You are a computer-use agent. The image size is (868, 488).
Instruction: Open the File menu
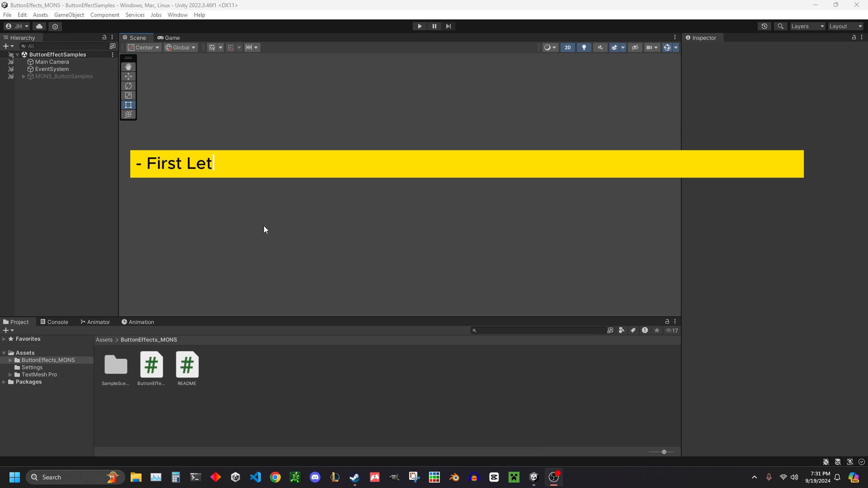(7, 15)
